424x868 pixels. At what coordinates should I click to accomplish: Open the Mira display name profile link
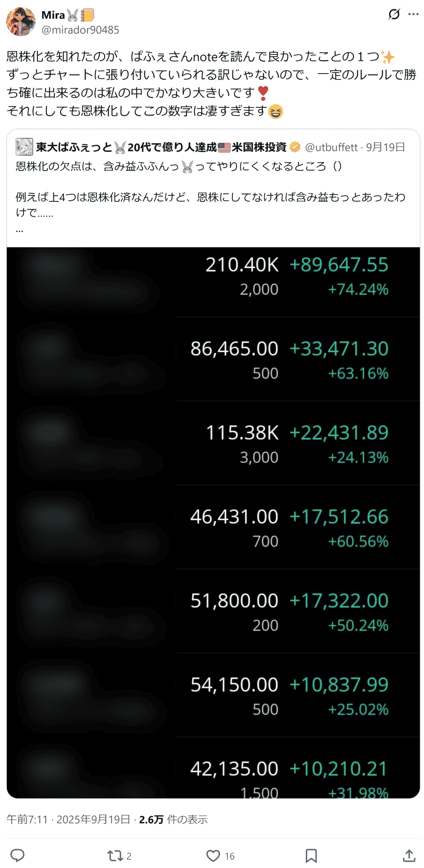click(53, 15)
